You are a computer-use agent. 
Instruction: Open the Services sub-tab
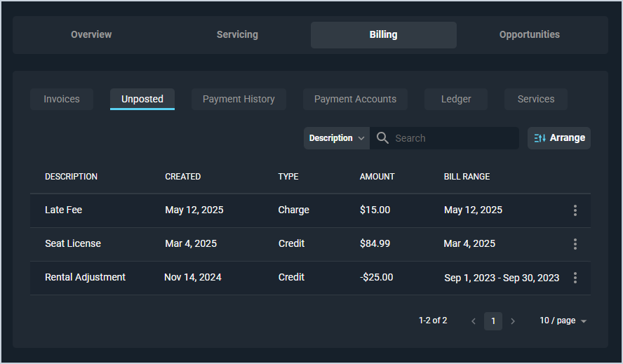pyautogui.click(x=536, y=99)
